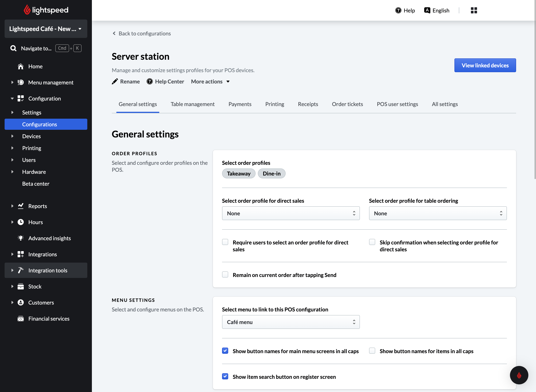Viewport: 536px width, 392px height.
Task: Click the Help question mark icon
Action: (x=398, y=11)
